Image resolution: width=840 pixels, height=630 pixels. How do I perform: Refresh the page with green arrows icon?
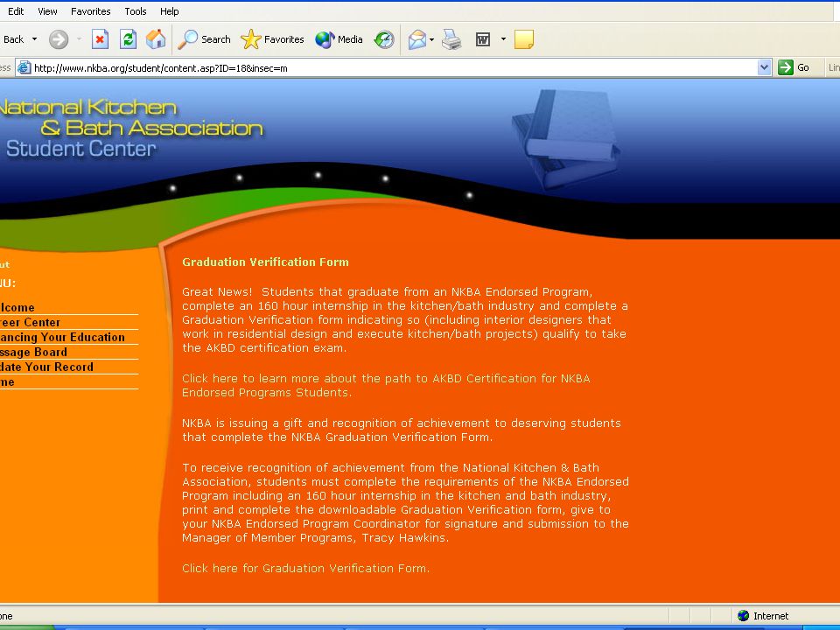tap(128, 39)
